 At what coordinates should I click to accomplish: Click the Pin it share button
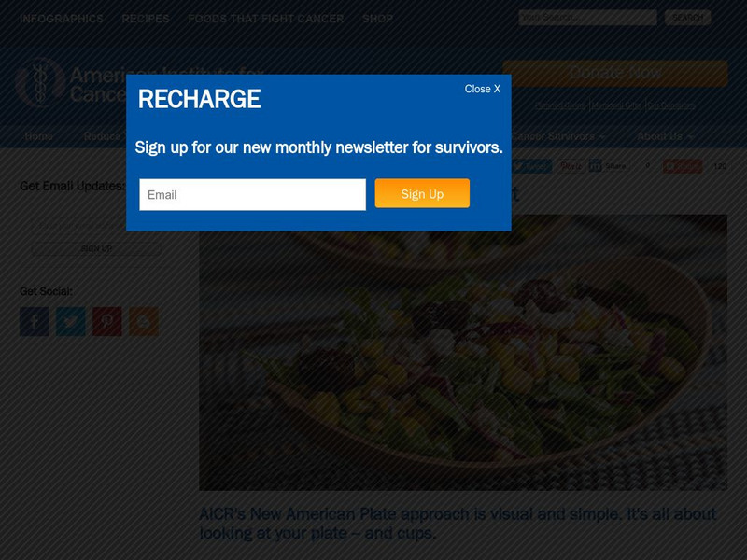coord(571,166)
